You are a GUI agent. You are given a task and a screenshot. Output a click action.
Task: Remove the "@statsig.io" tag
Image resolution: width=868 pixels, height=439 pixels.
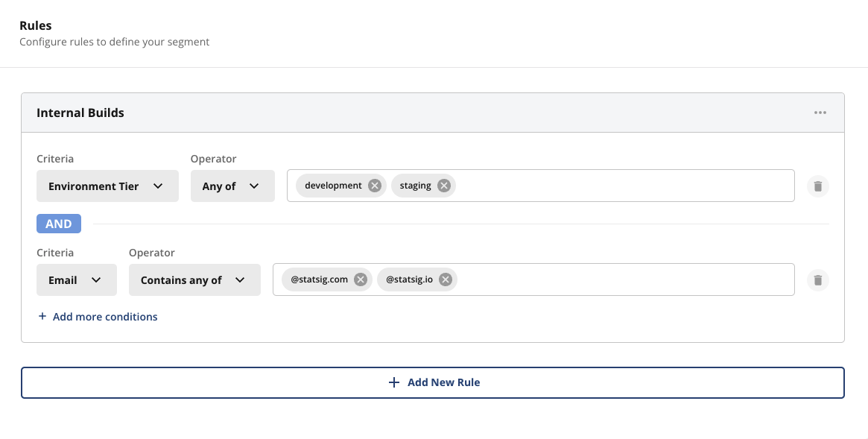pyautogui.click(x=445, y=279)
